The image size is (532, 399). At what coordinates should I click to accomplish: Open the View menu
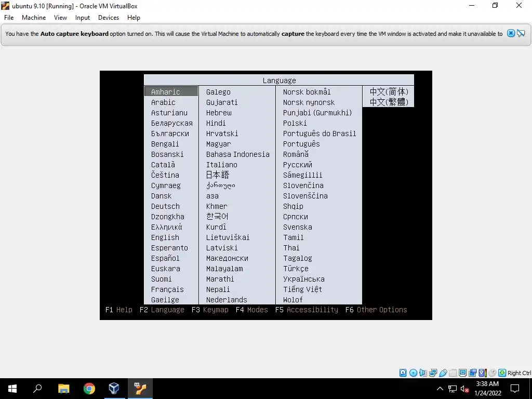coord(60,18)
